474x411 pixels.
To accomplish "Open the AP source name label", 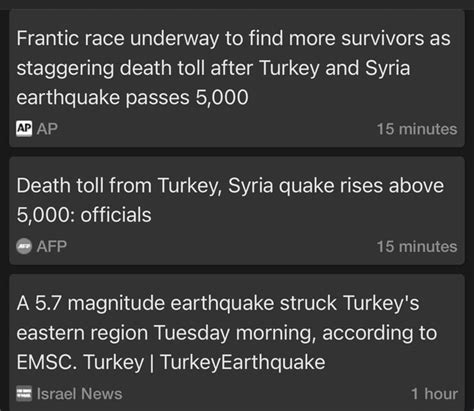I will click(47, 129).
